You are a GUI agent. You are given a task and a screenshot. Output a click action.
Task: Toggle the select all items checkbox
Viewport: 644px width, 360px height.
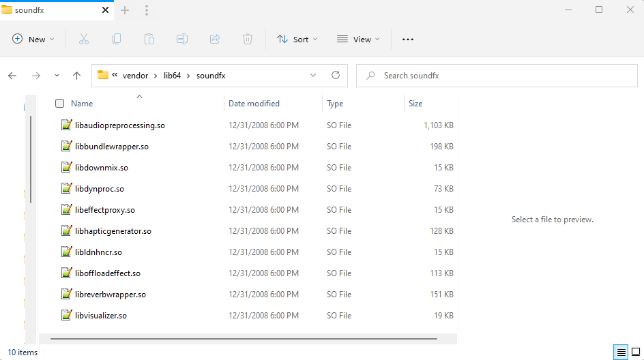point(59,104)
